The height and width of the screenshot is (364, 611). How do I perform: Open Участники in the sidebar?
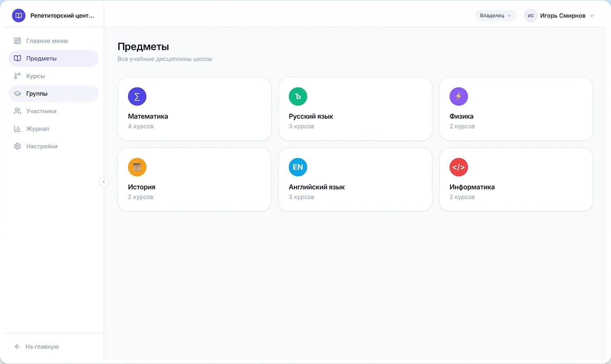[x=53, y=111]
